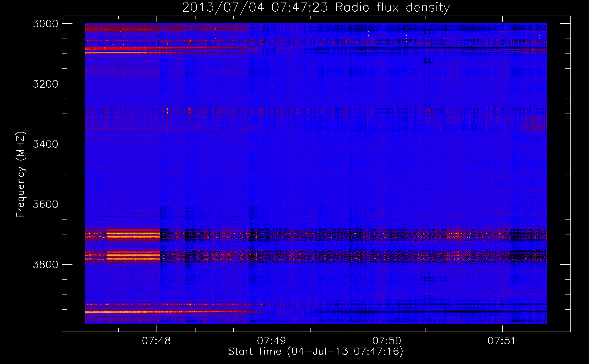
Task: Click the 3400 frequency axis label
Action: (x=46, y=144)
